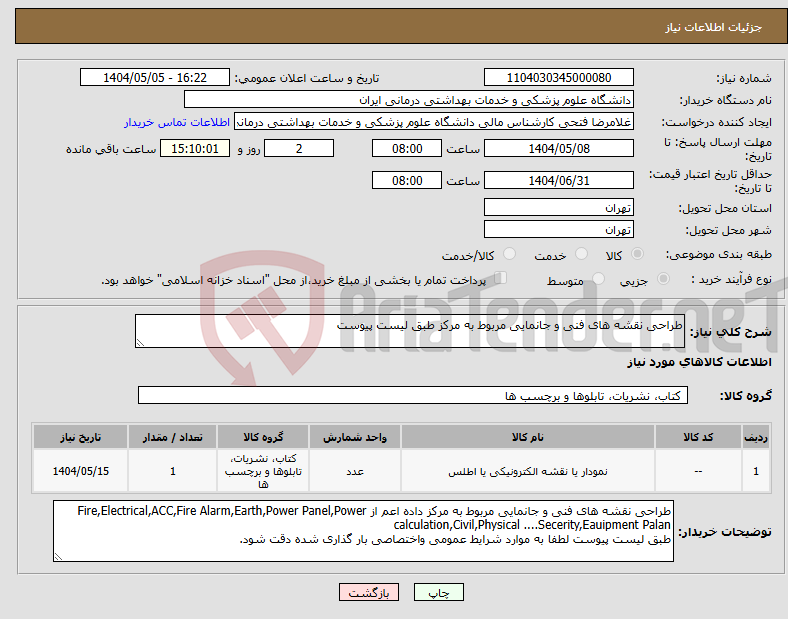Open the اطلاعات تماس خریدار link

[177, 122]
